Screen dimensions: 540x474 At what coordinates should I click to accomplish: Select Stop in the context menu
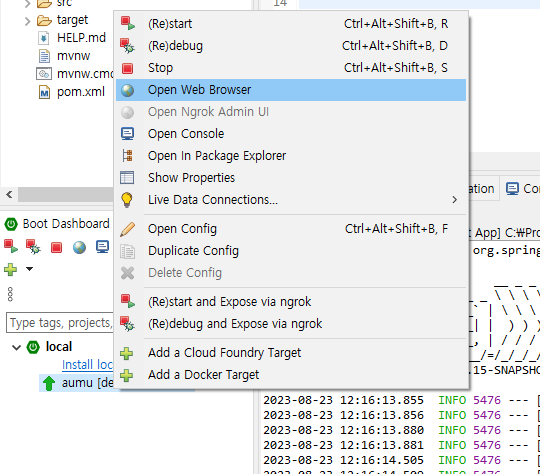click(291, 68)
